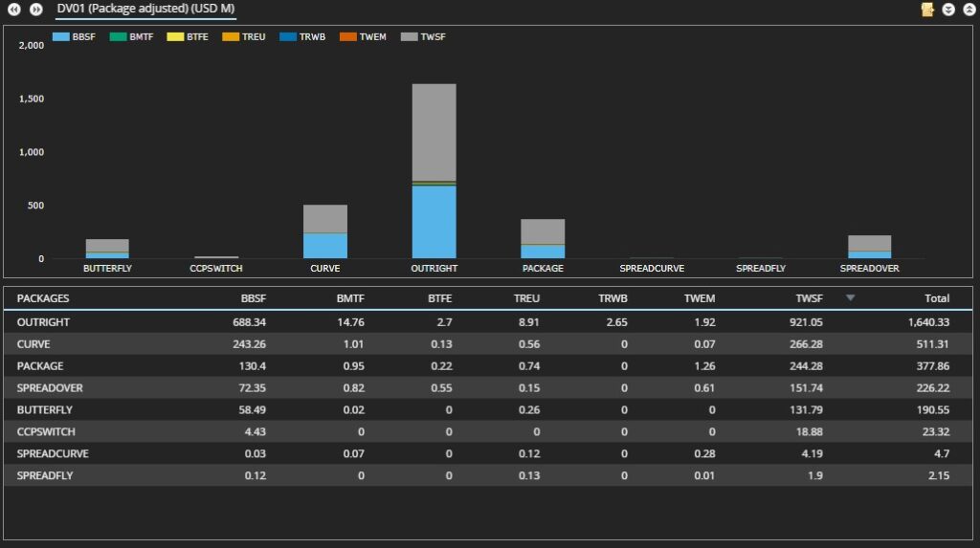Click the yellow export data icon
The image size is (980, 548).
click(926, 10)
